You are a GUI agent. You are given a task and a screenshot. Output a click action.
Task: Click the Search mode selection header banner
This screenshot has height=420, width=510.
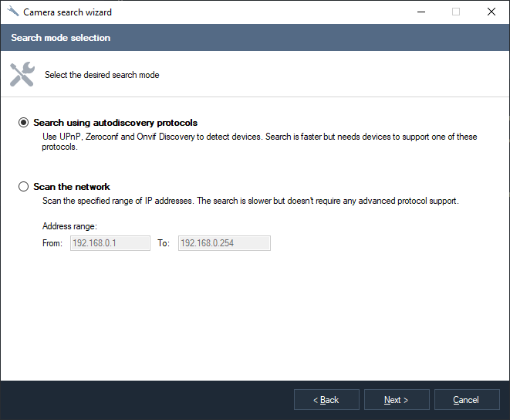tap(255, 38)
